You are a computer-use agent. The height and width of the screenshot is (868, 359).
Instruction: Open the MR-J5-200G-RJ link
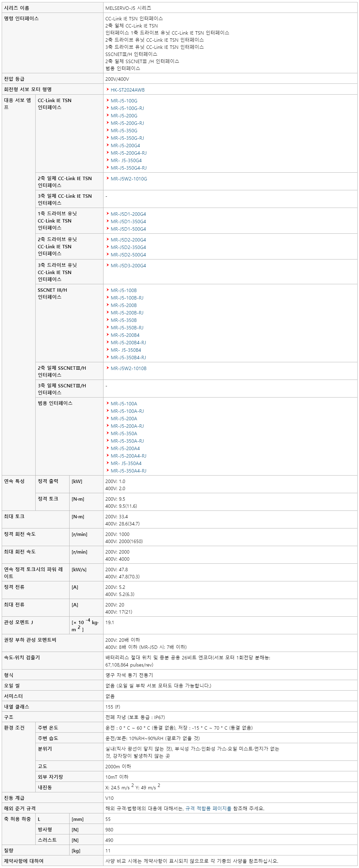[x=127, y=123]
